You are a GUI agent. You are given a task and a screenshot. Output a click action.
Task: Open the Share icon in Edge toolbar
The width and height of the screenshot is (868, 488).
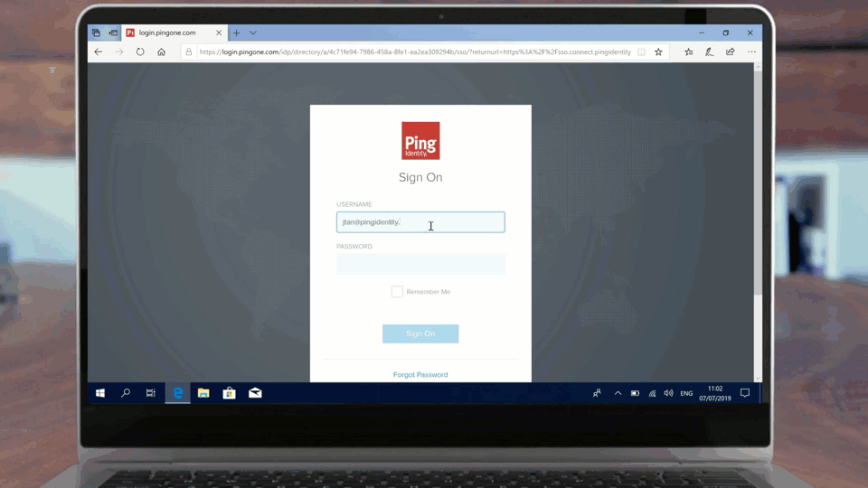pyautogui.click(x=730, y=52)
